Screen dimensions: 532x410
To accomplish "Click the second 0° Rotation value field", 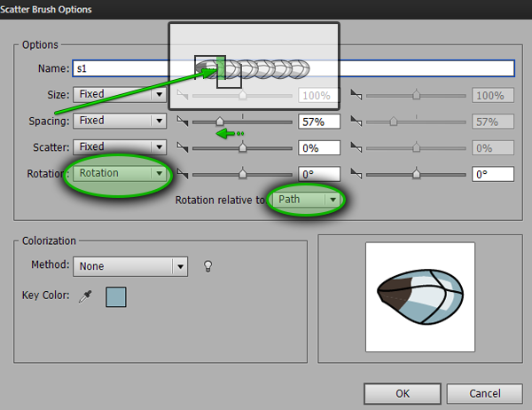I will point(493,174).
